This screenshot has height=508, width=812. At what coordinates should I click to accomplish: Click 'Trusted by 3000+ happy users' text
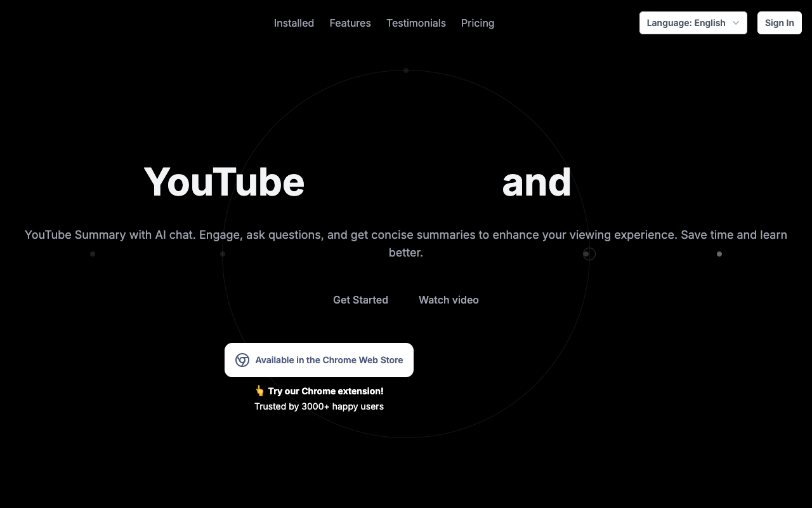coord(319,406)
